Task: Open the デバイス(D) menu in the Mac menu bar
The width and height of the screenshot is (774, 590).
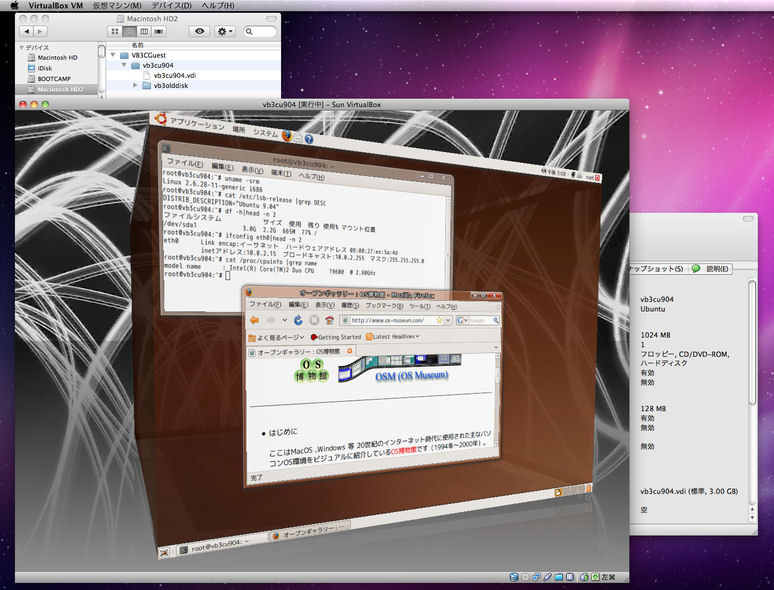Action: point(171,5)
